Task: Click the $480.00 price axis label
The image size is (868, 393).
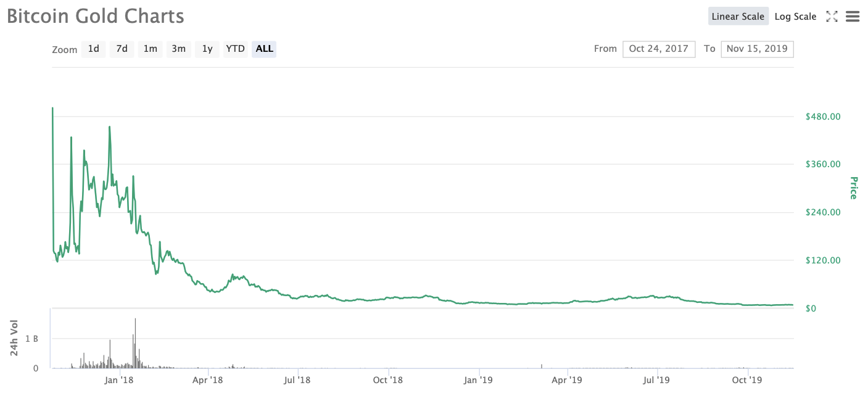Action: [x=823, y=116]
